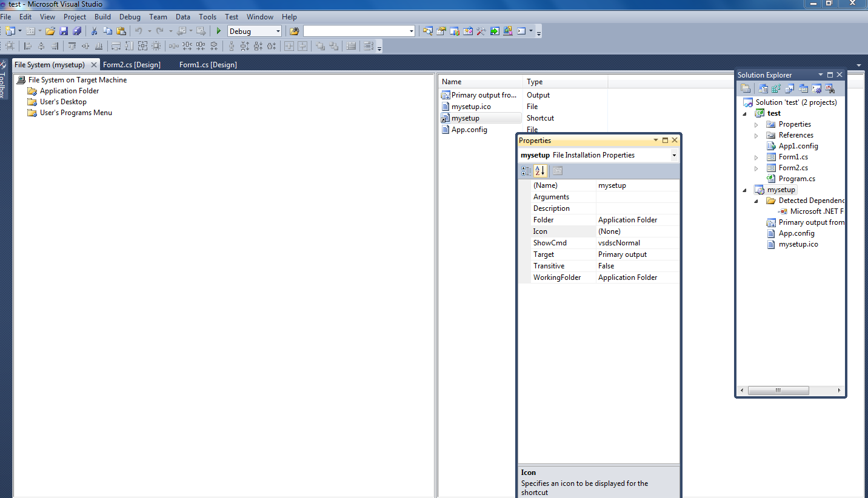Open the New Project dropdown arrow

[x=19, y=31]
